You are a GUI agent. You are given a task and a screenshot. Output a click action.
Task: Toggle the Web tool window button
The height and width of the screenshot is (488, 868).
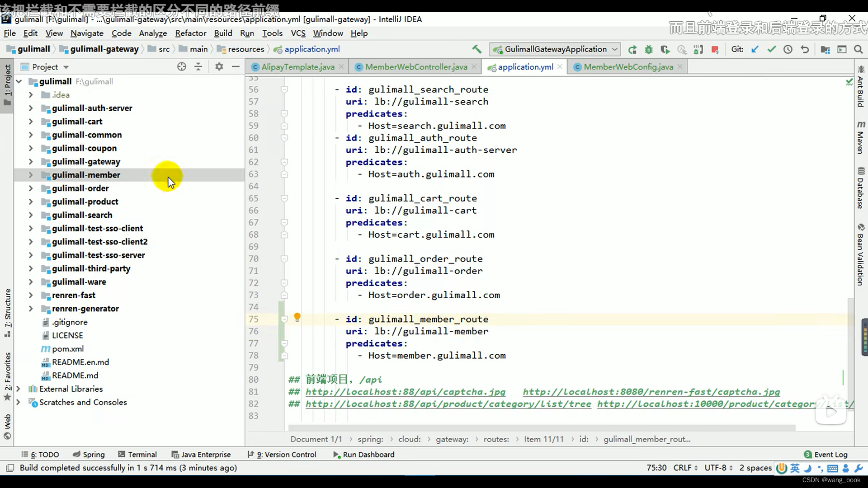pyautogui.click(x=7, y=427)
